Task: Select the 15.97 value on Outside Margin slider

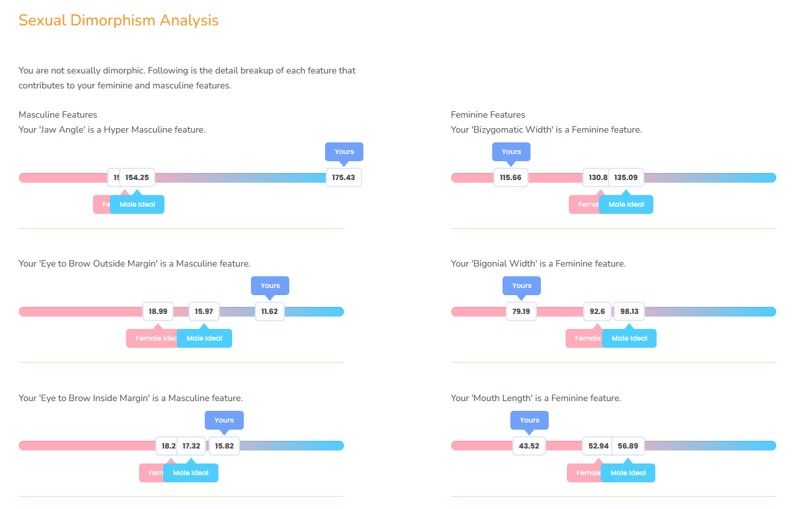Action: tap(204, 311)
